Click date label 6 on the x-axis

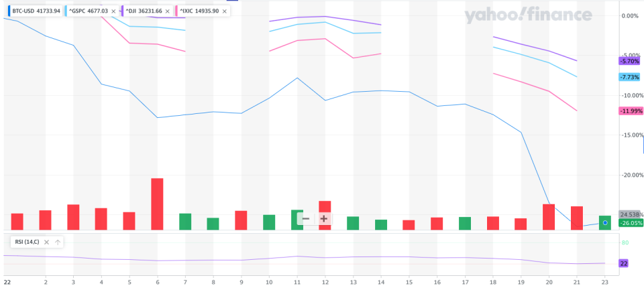coord(157,282)
